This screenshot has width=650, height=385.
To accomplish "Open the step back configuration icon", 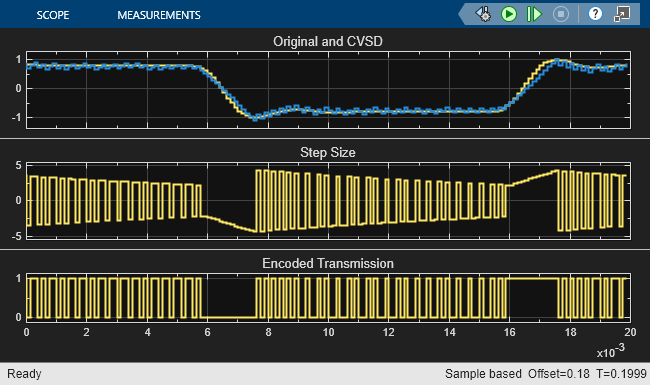I will (x=483, y=15).
